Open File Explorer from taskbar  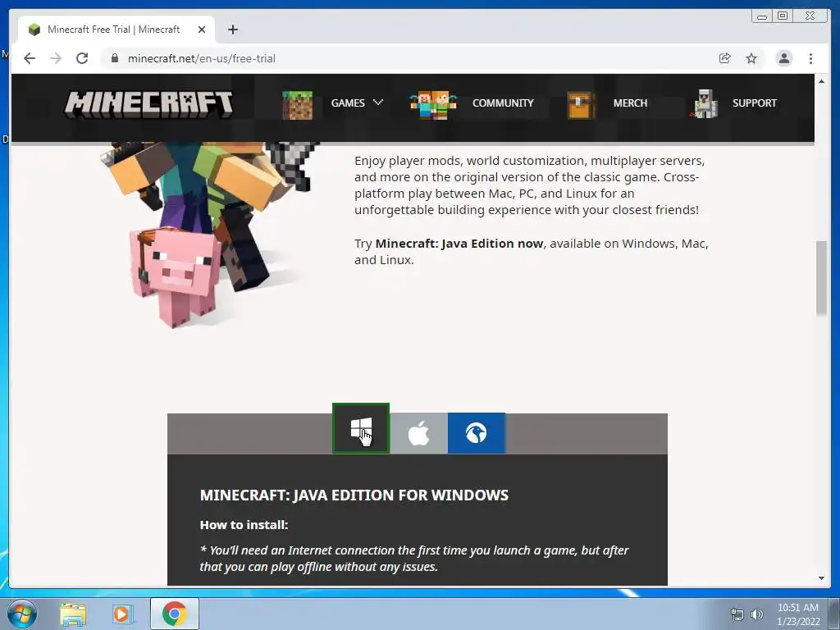click(73, 614)
